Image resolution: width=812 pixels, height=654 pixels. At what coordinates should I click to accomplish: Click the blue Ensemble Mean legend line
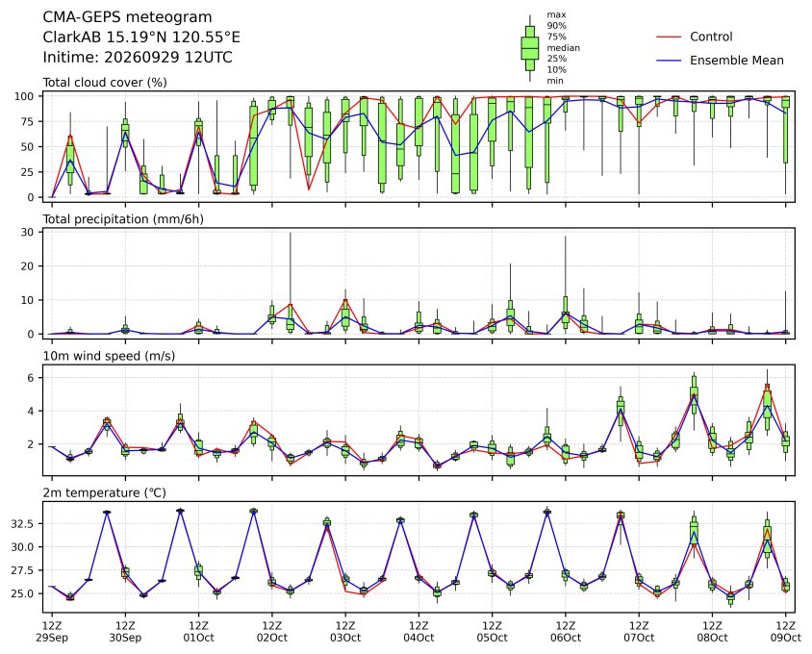(x=669, y=61)
